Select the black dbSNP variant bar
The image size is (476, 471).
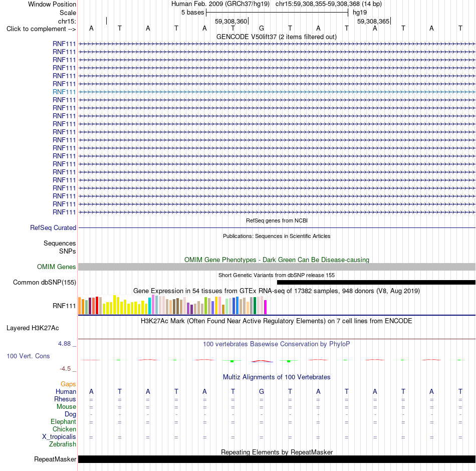point(376,283)
